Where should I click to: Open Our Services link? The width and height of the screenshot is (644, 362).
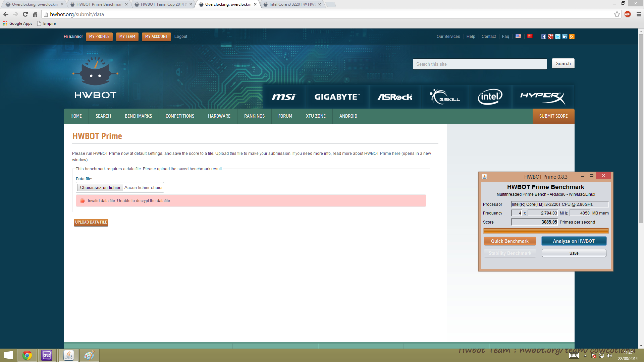tap(448, 37)
